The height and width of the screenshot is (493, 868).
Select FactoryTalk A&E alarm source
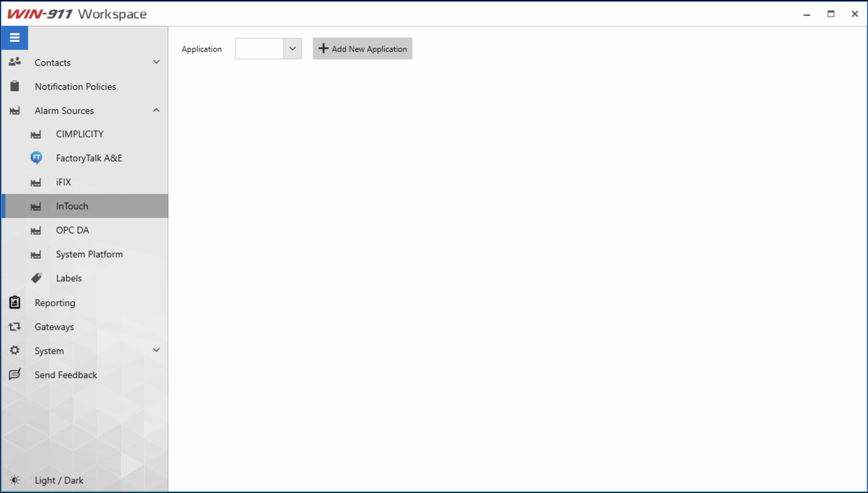tap(85, 158)
